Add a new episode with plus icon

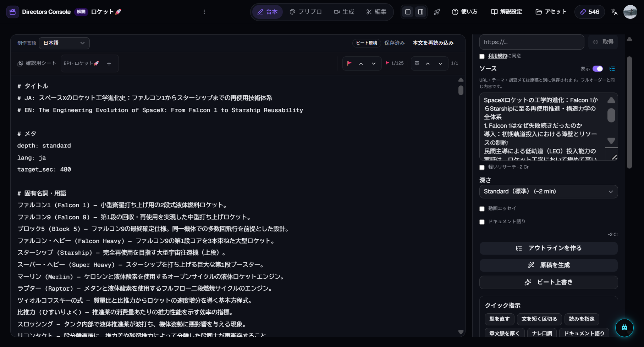[109, 63]
